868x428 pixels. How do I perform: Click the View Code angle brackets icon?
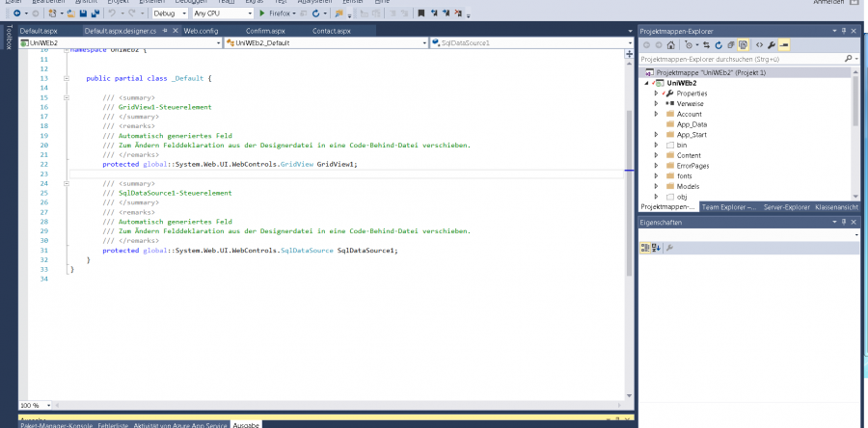pyautogui.click(x=759, y=44)
